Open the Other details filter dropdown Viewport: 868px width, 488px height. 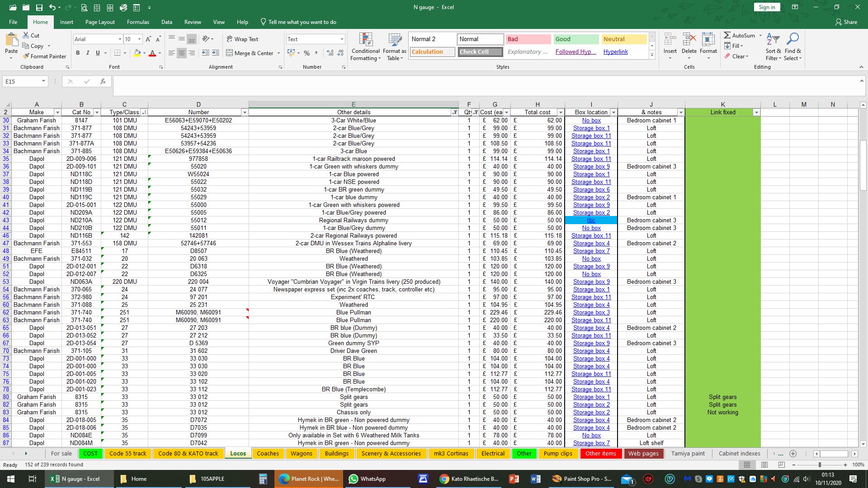tap(455, 112)
